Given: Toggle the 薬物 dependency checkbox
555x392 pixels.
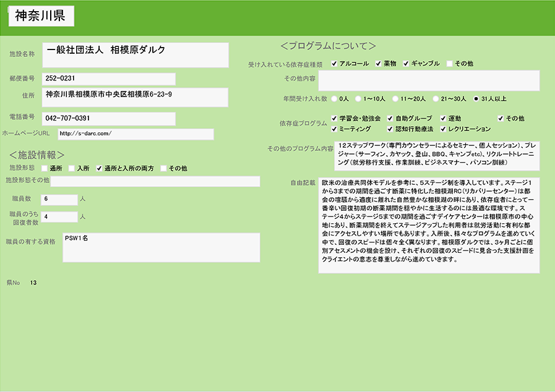Looking at the screenshot, I should tap(377, 64).
